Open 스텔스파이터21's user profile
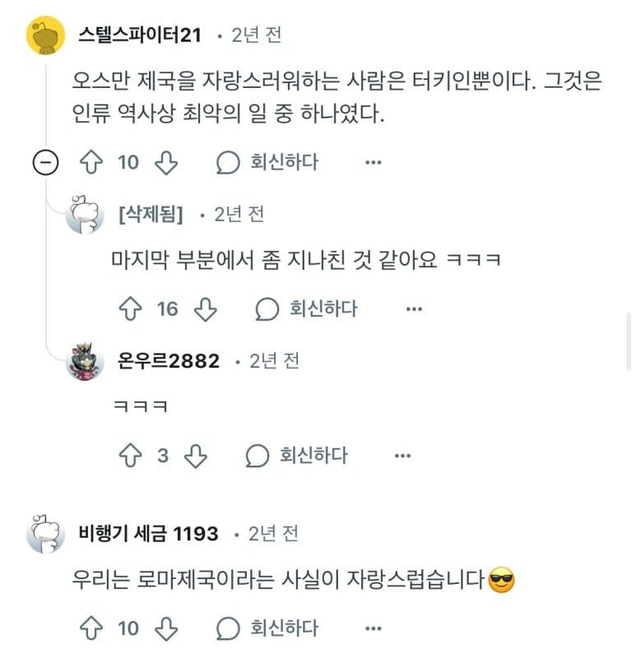 pyautogui.click(x=142, y=35)
